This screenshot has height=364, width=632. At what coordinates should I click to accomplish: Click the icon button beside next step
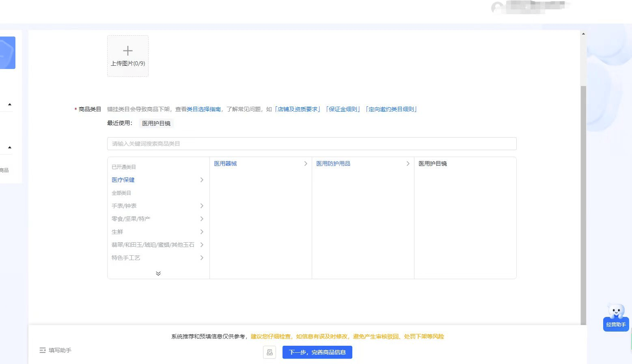270,352
